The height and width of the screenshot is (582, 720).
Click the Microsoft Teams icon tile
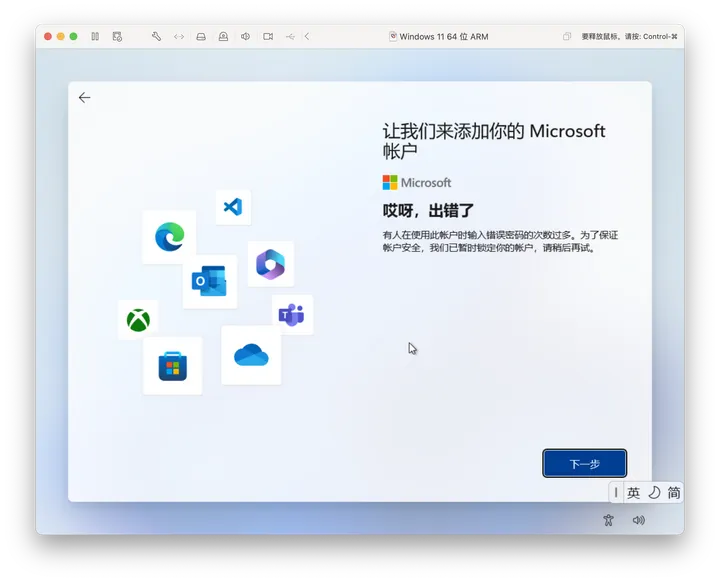coord(292,315)
